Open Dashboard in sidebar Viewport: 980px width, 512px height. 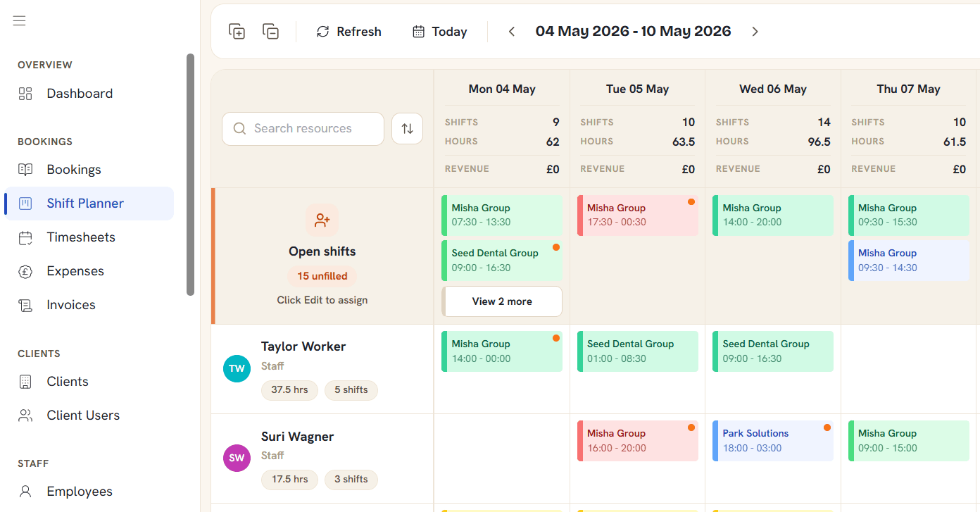pyautogui.click(x=89, y=94)
